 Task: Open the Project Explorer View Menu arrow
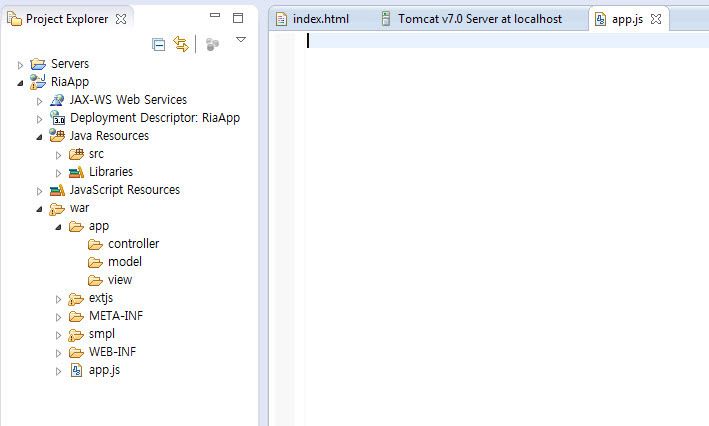coord(241,40)
